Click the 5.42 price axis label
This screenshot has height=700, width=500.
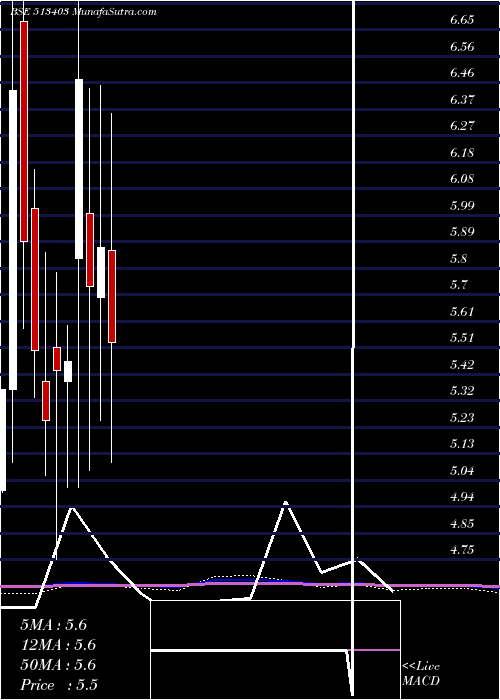(462, 365)
